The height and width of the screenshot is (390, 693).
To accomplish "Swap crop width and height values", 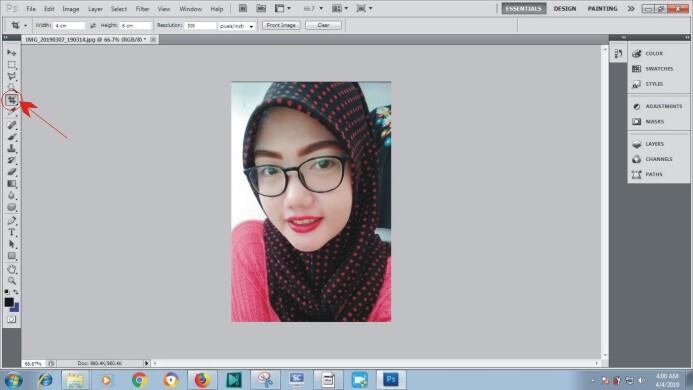I will click(x=93, y=26).
